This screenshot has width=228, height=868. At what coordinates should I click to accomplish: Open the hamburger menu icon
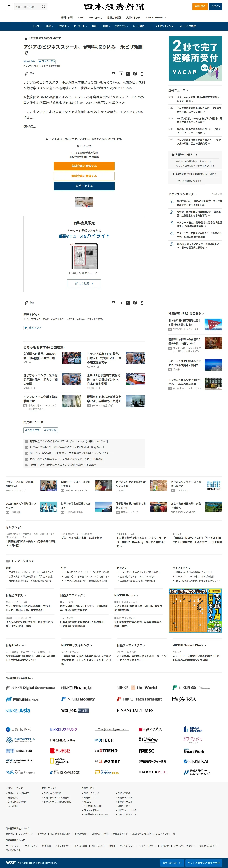tap(9, 7)
